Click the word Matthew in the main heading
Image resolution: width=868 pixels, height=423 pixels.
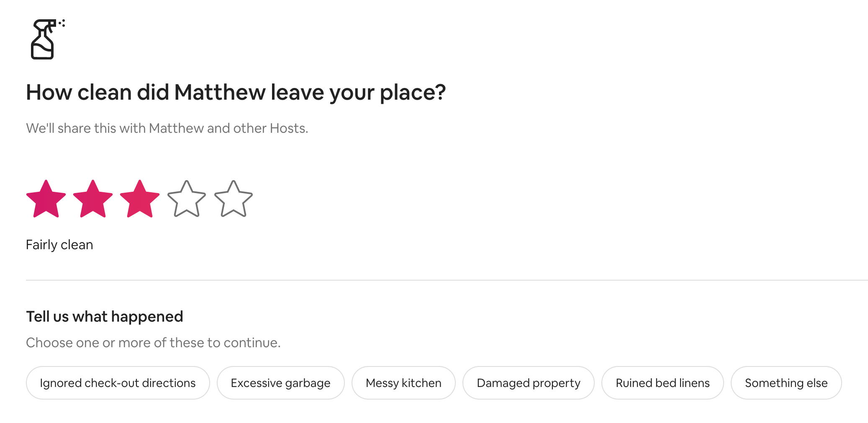point(219,92)
